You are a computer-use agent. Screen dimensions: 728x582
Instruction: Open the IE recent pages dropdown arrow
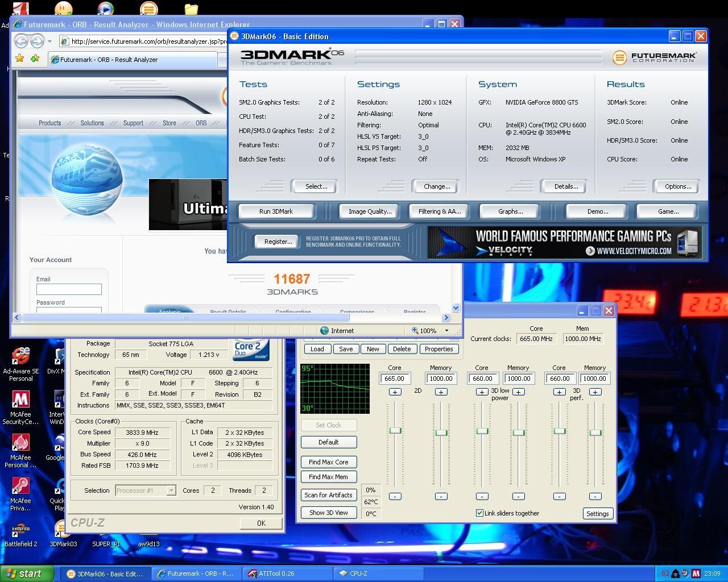49,41
